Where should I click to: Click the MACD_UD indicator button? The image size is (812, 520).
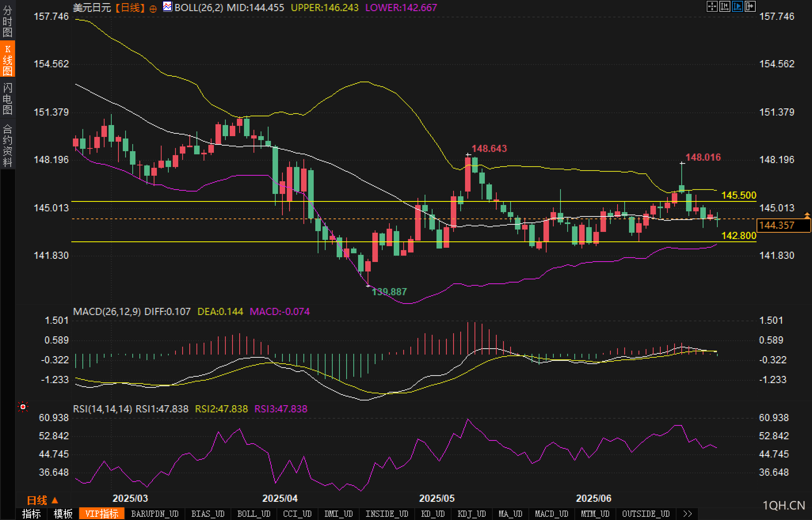(551, 514)
